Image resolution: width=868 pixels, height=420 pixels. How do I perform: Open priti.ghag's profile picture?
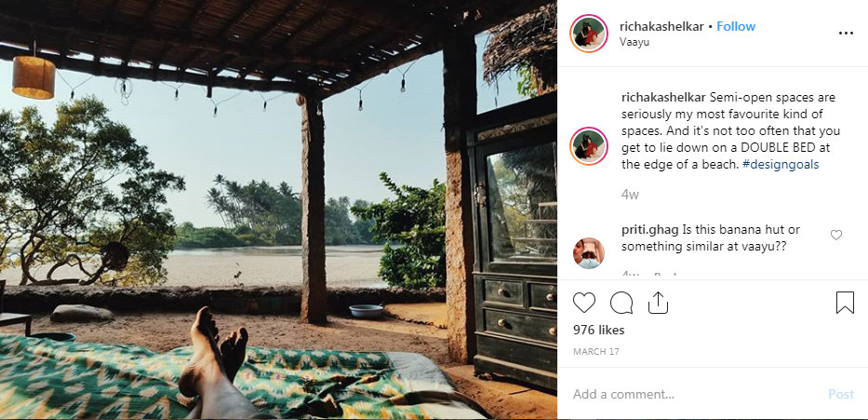click(590, 251)
